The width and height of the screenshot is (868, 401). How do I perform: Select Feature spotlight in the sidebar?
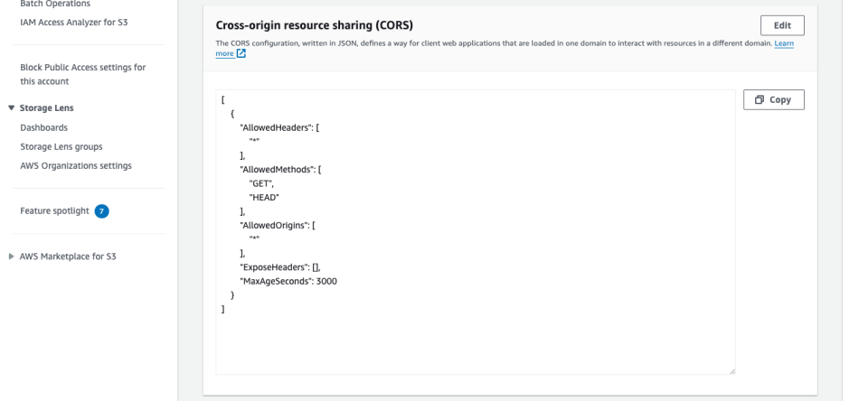tap(54, 211)
